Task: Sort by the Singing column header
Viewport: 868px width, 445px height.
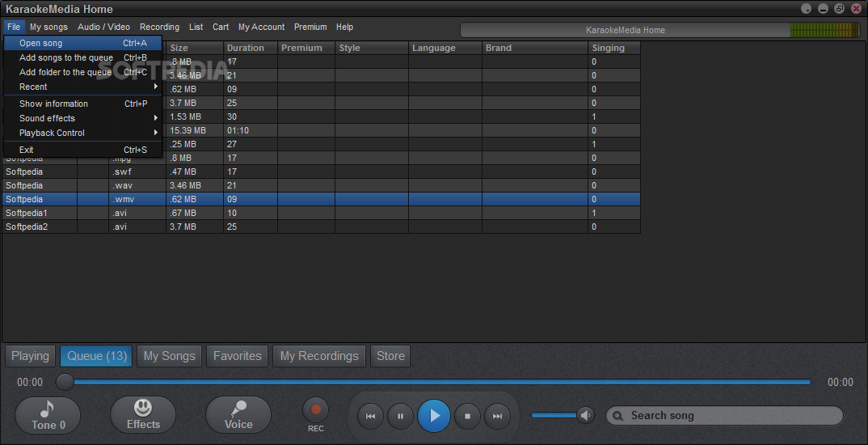Action: (x=614, y=48)
